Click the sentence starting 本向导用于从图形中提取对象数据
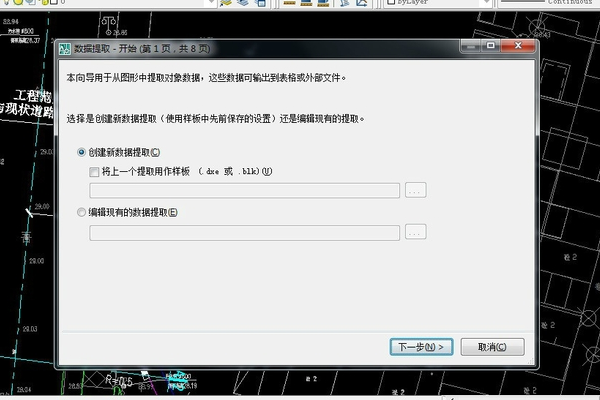Viewport: 600px width, 400px height. pos(206,78)
